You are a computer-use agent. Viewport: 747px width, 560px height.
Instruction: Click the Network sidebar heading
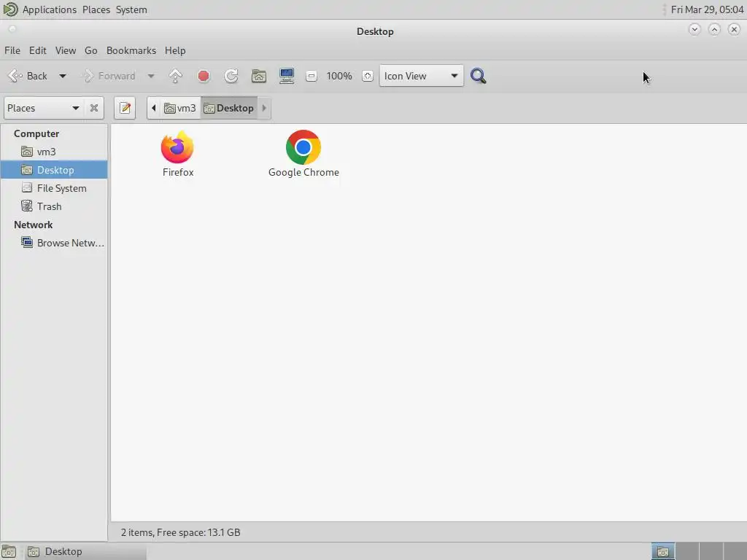(x=34, y=225)
